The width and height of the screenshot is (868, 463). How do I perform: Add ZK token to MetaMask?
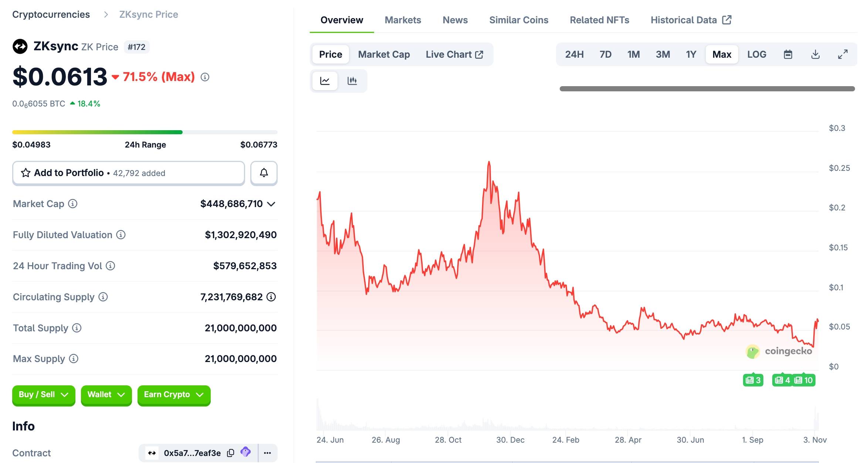(x=246, y=453)
